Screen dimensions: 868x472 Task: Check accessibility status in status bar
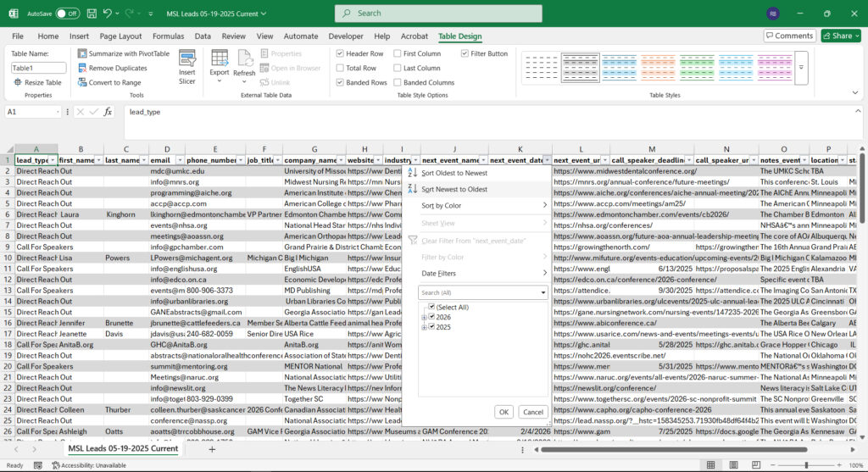point(88,465)
